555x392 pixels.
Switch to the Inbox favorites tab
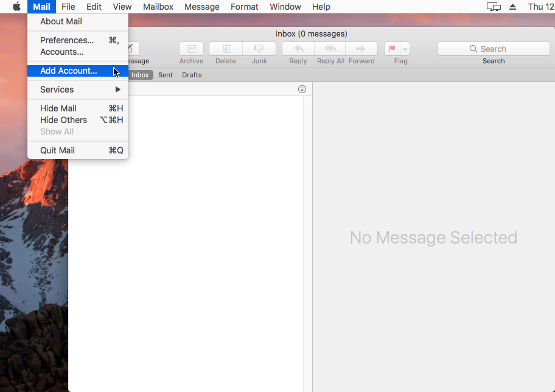pos(140,75)
